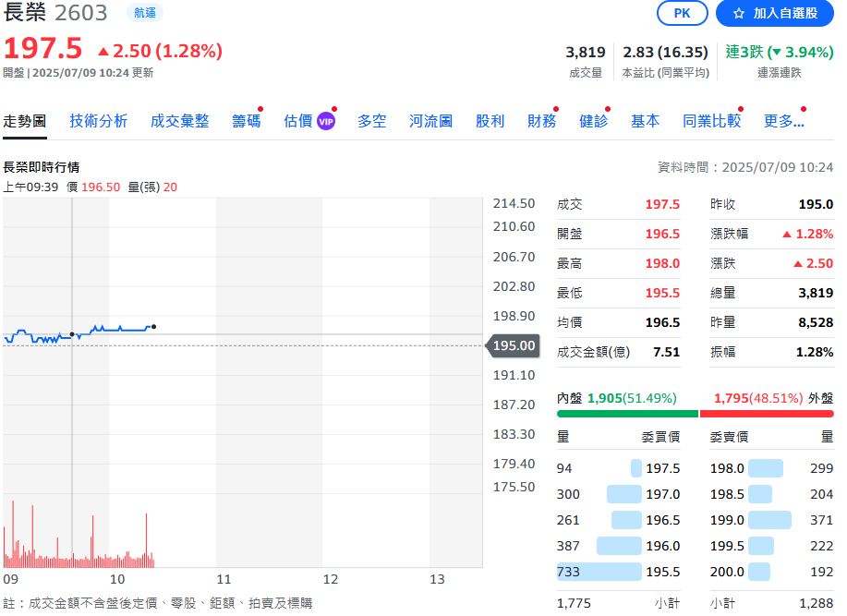Click the 漲跌幅 value ▲1.28%
This screenshot has width=847, height=616.
[x=808, y=234]
